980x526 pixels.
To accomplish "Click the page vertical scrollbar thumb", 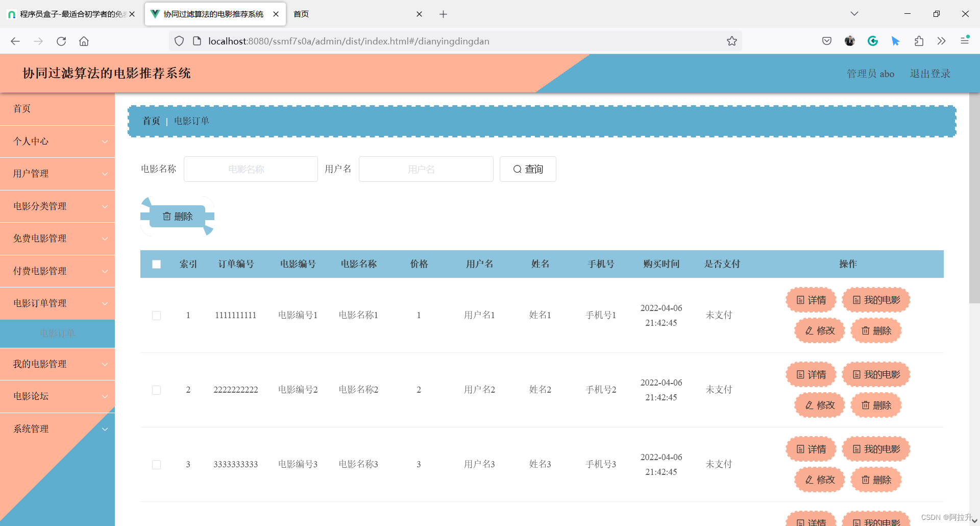I will tap(974, 198).
